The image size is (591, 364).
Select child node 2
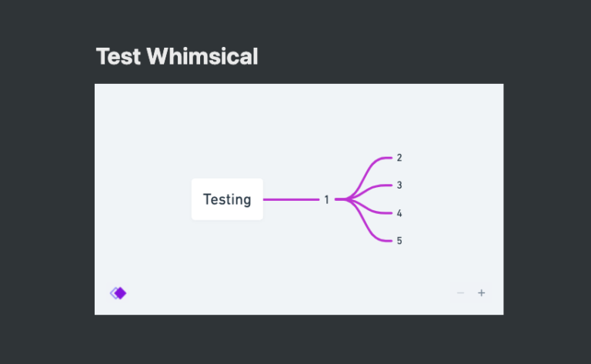coord(399,158)
